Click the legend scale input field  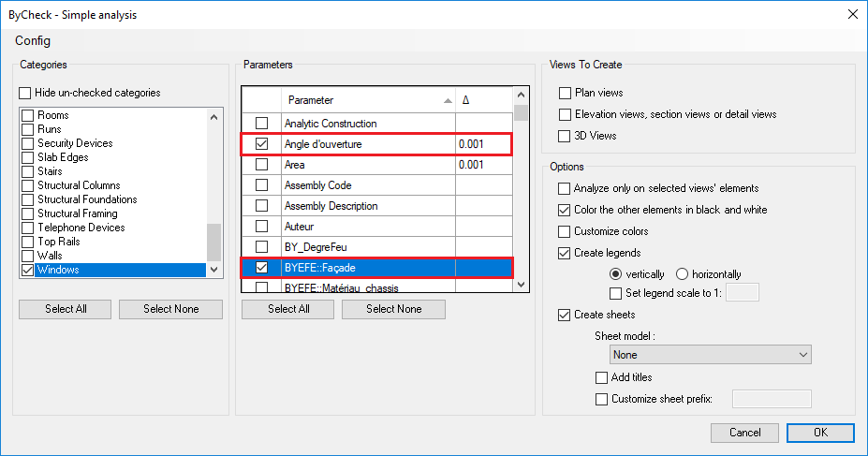(x=742, y=293)
